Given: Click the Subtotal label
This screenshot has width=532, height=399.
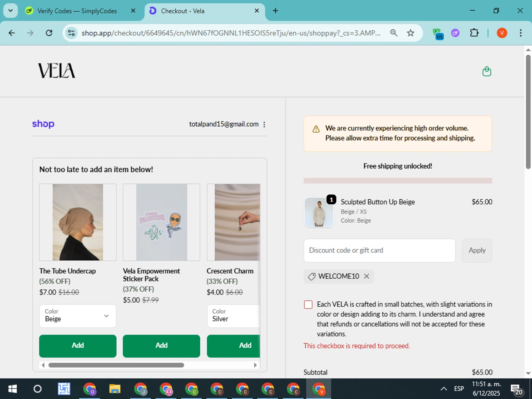Looking at the screenshot, I should 315,372.
